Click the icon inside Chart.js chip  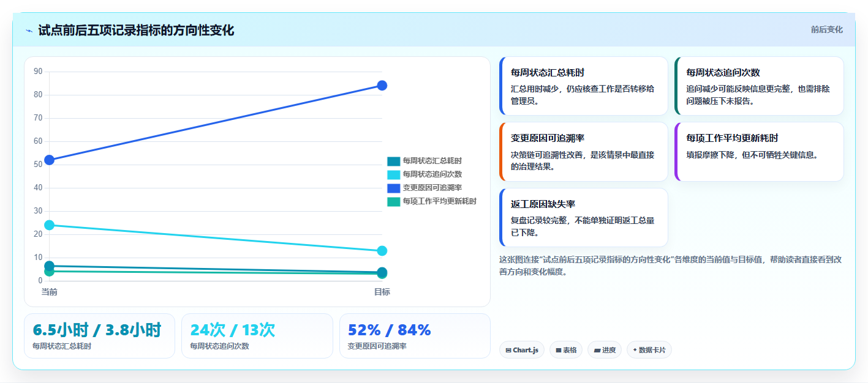(x=508, y=351)
